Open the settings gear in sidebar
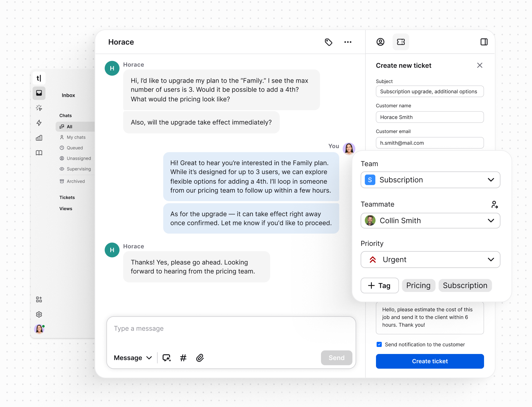The height and width of the screenshot is (407, 532). [39, 314]
